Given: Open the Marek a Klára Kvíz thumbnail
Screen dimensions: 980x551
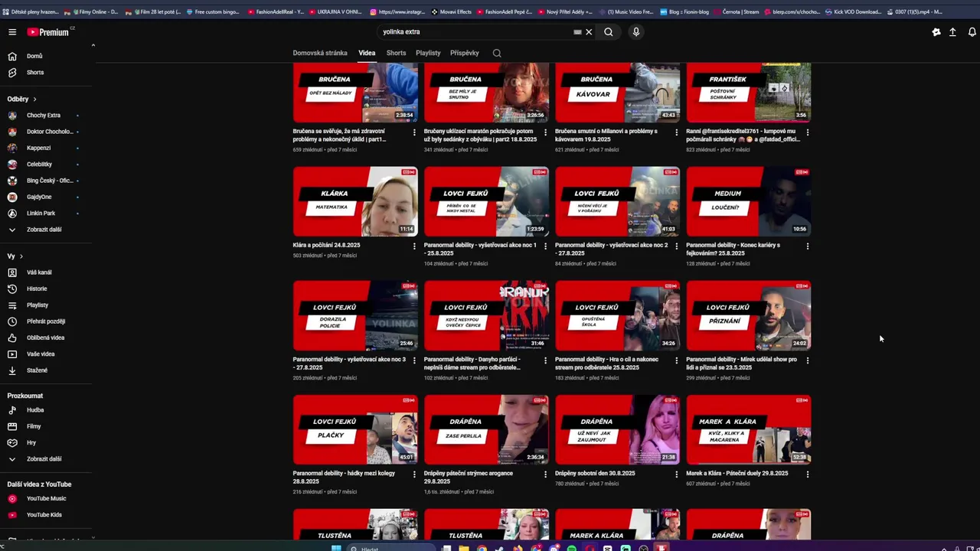Looking at the screenshot, I should click(749, 429).
